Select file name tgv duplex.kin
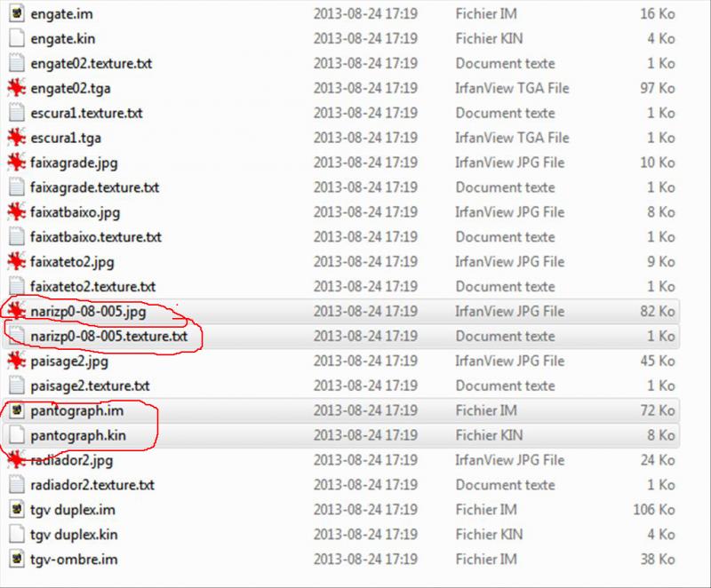 (x=75, y=535)
